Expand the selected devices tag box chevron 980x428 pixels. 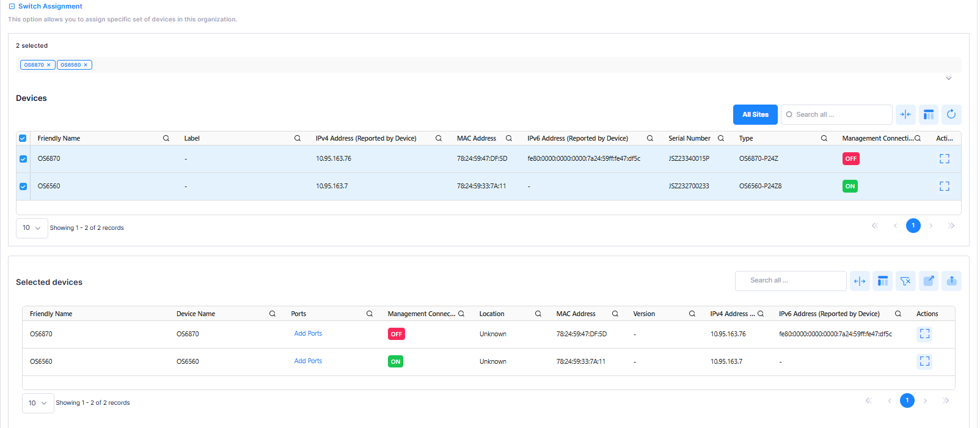948,78
